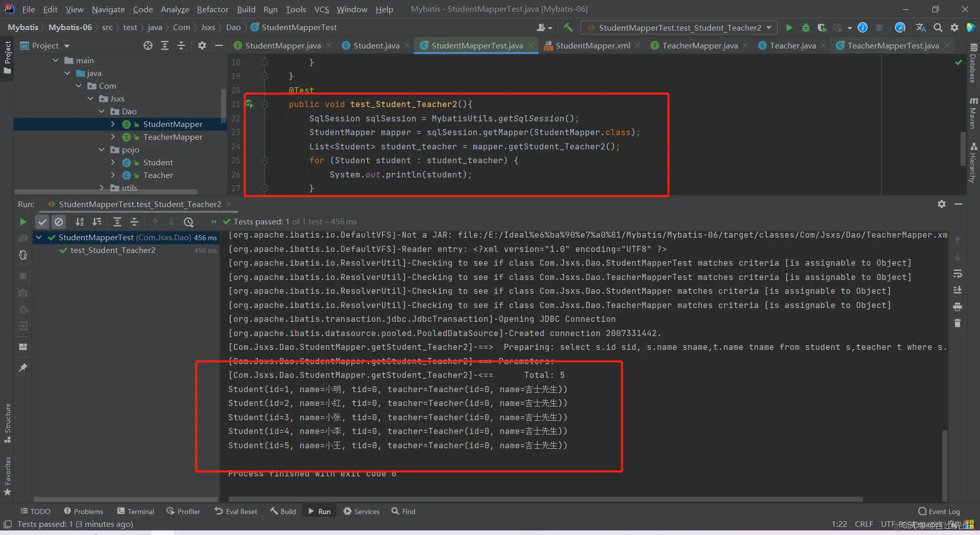
Task: Collapse the main folder in Project tree
Action: [56, 60]
